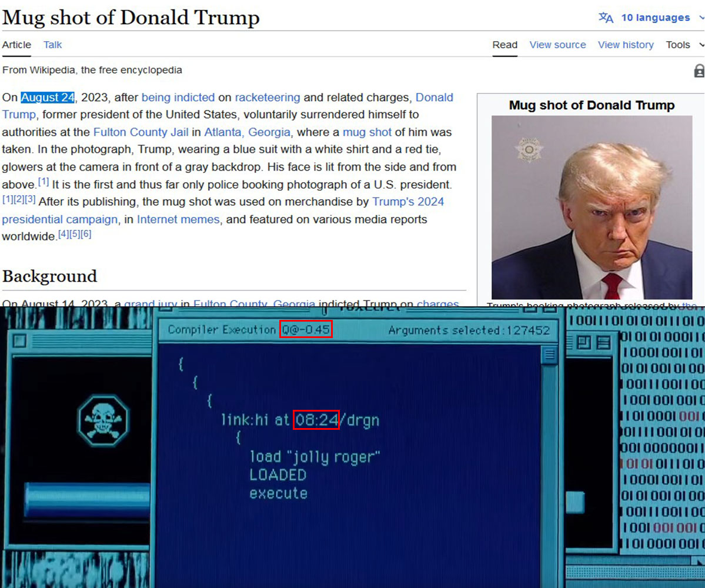Open View history tab
Viewport: 705px width, 588px height.
coord(626,45)
